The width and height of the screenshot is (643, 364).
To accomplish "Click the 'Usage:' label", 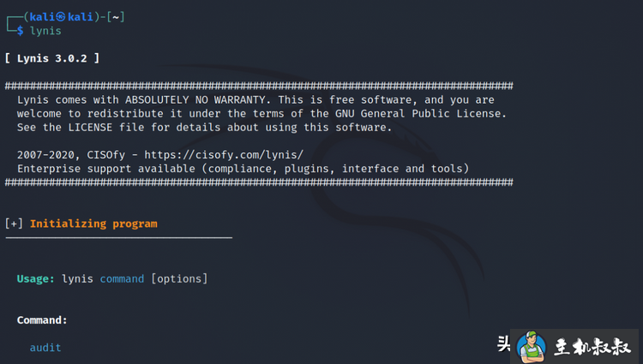I will click(36, 279).
